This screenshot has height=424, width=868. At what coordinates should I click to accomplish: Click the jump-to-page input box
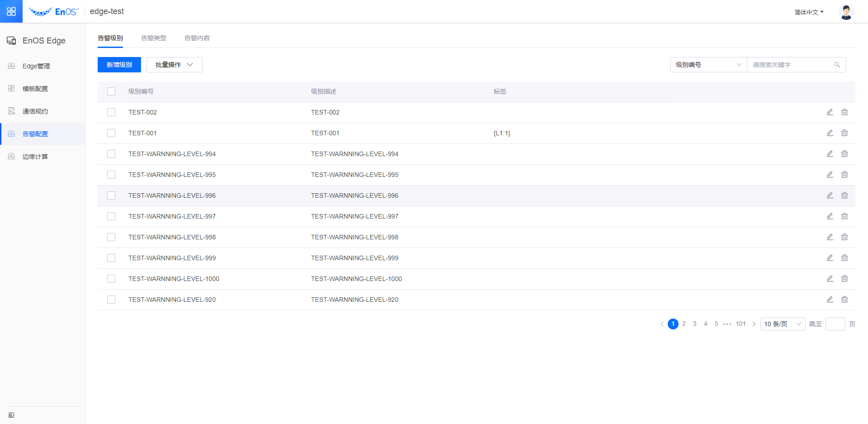click(835, 324)
